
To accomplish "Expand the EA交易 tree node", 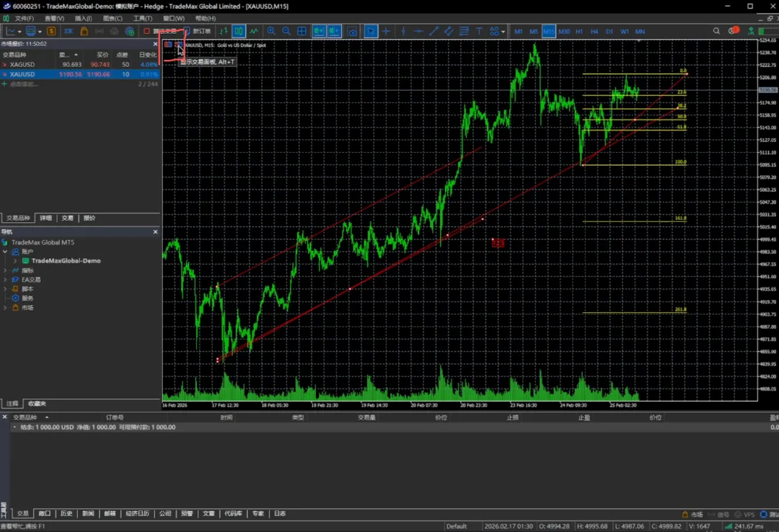I will pos(6,280).
